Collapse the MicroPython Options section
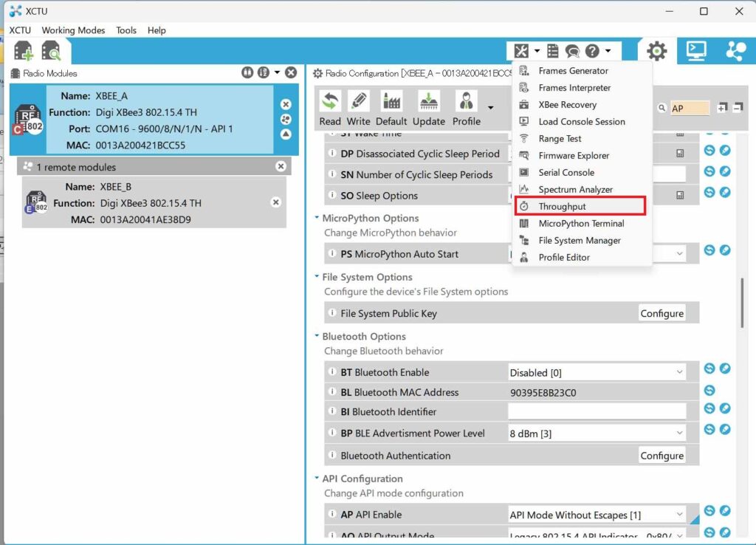The width and height of the screenshot is (756, 545). point(317,218)
